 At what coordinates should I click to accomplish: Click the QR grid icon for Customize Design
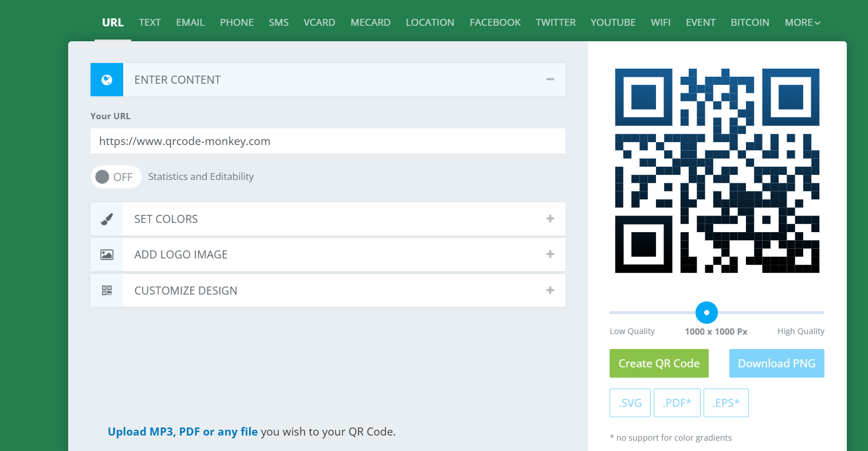(x=107, y=291)
